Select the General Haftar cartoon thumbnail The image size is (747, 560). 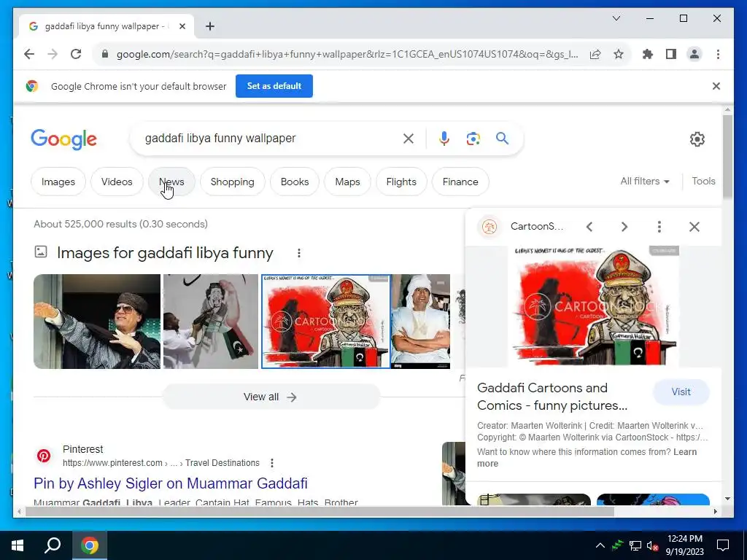(326, 322)
